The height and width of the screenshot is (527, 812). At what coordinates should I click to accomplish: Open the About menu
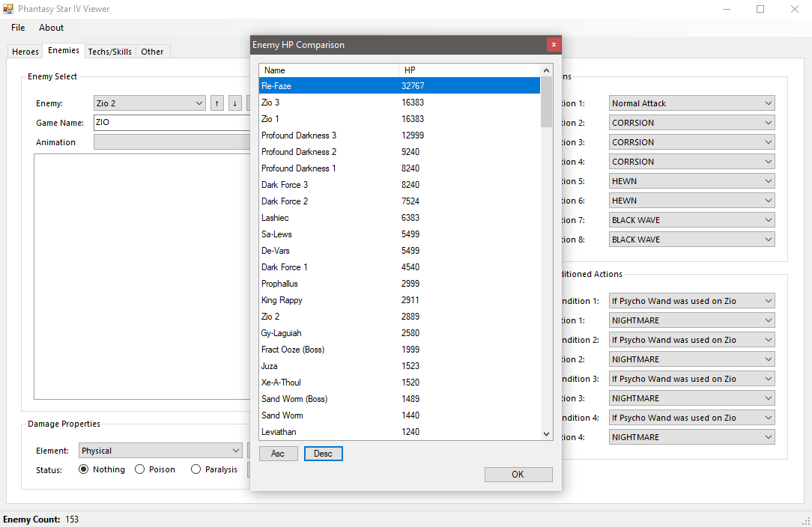point(51,28)
